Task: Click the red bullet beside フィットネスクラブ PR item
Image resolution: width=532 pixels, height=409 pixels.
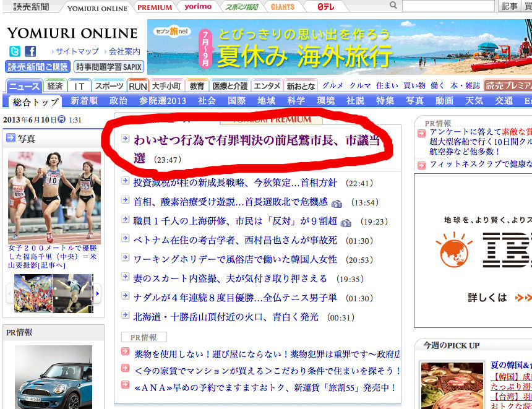Action: click(x=421, y=165)
